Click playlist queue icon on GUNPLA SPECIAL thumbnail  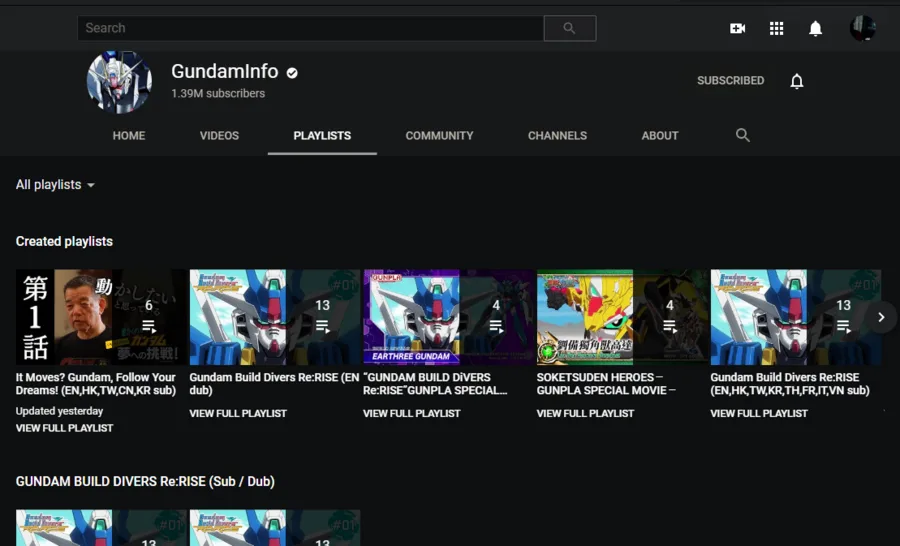pyautogui.click(x=496, y=327)
